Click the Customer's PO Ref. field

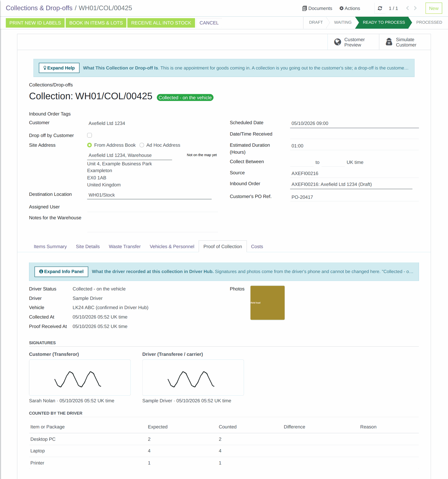(x=354, y=197)
